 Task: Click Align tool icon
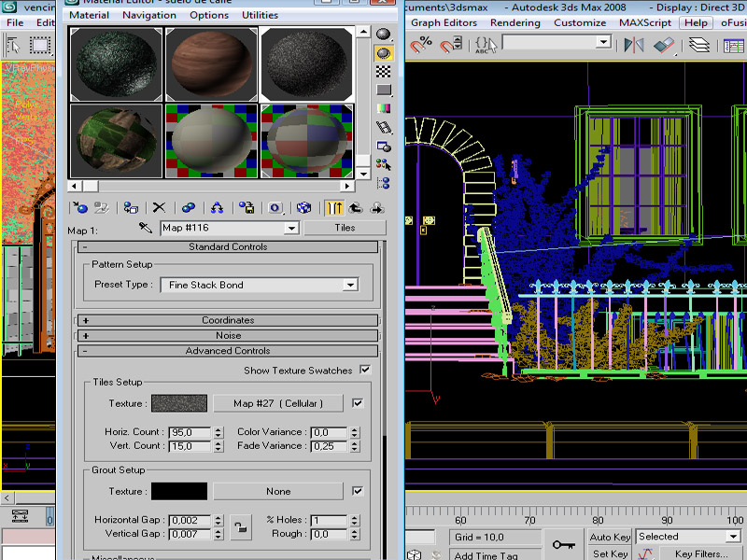(665, 46)
